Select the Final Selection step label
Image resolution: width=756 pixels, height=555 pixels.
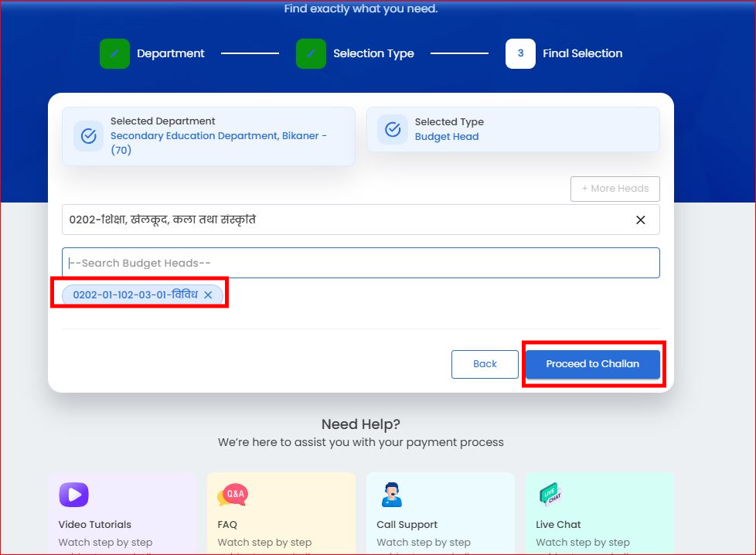pyautogui.click(x=582, y=53)
